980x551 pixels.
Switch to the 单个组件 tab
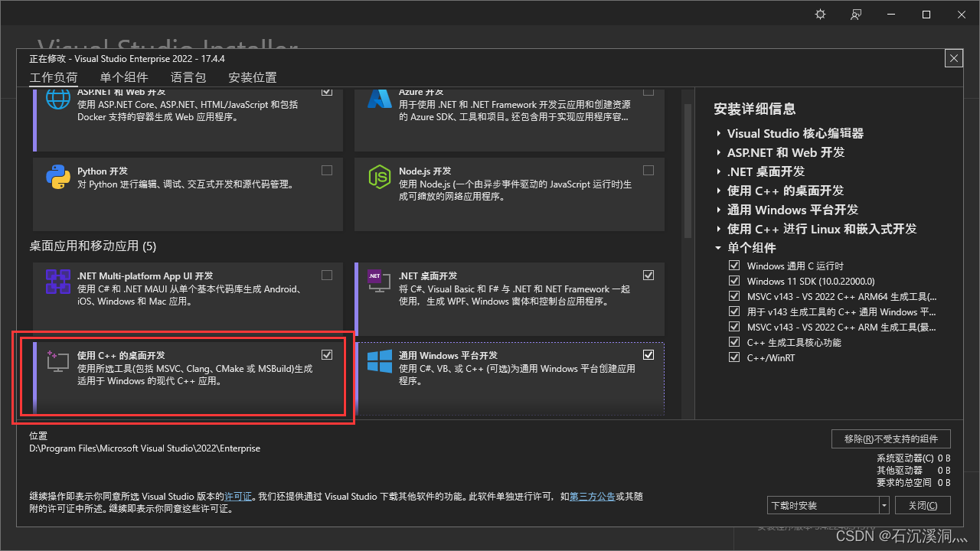point(124,77)
